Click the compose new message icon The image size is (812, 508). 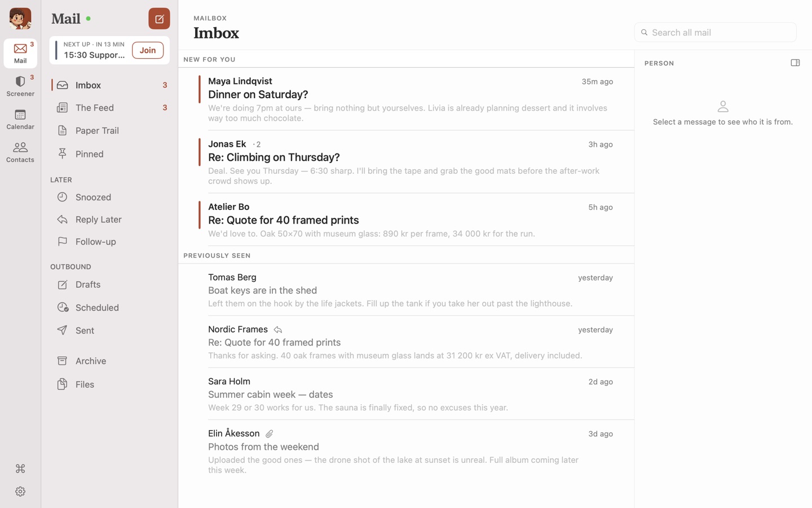[159, 19]
